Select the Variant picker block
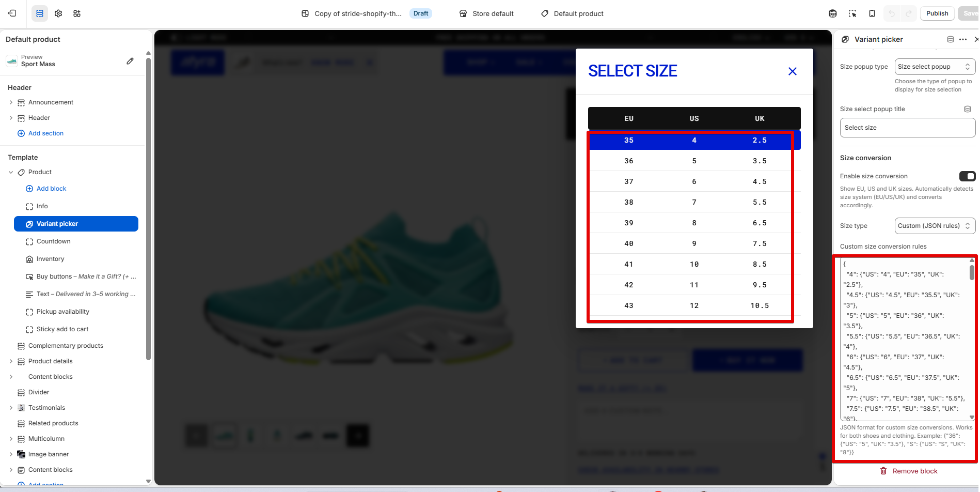This screenshot has width=980, height=492. click(76, 224)
